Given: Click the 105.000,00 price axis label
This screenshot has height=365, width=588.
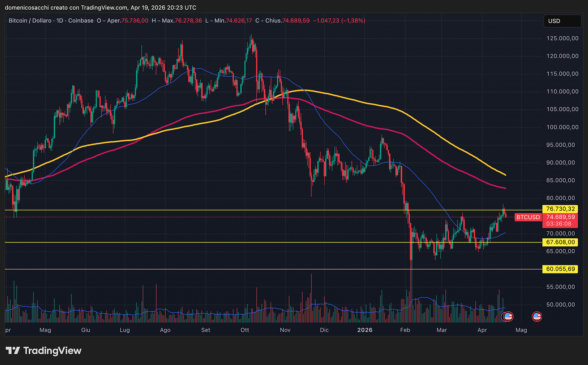Looking at the screenshot, I should 563,109.
